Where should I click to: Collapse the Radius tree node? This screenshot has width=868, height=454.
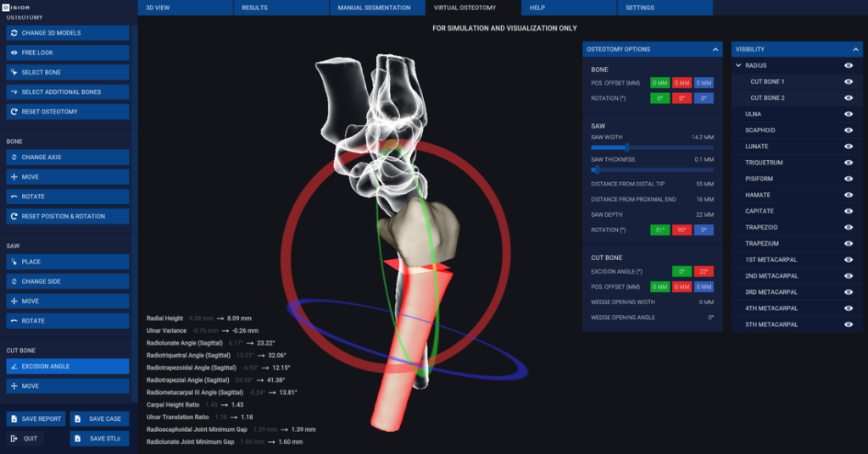[x=738, y=65]
